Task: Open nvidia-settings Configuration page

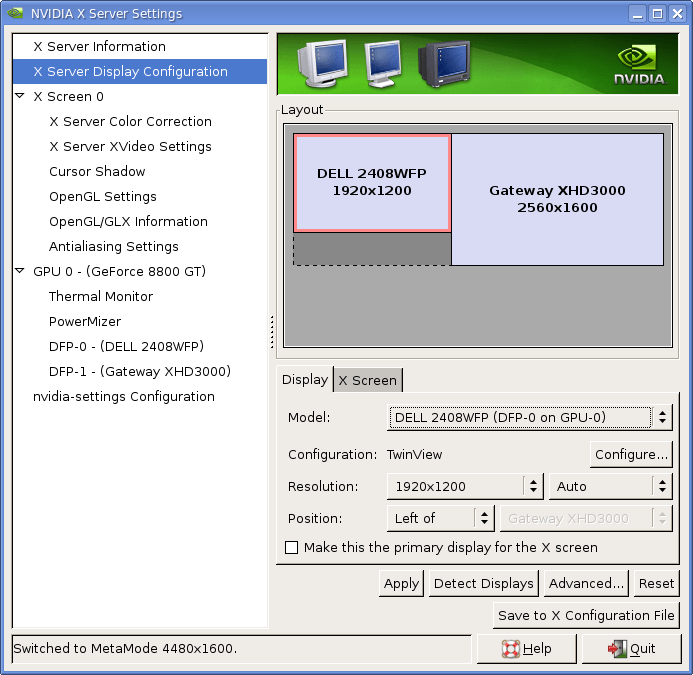Action: pyautogui.click(x=124, y=397)
